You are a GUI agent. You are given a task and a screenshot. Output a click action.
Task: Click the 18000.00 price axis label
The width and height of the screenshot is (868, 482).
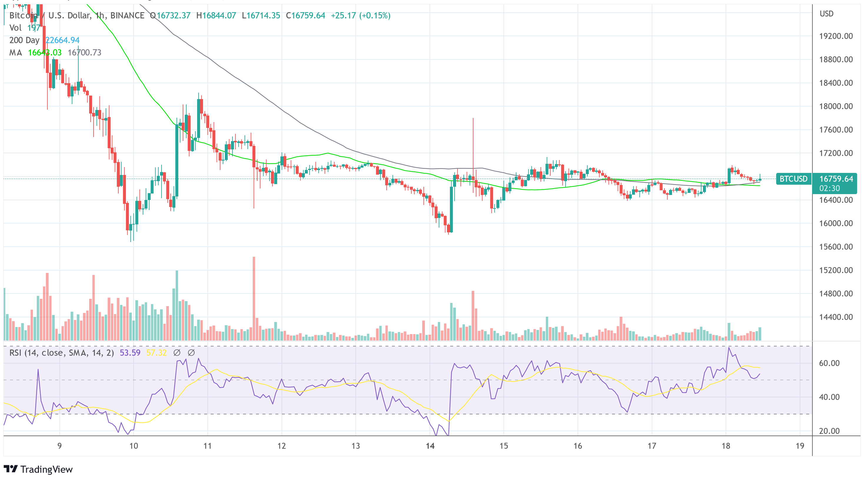click(x=836, y=106)
